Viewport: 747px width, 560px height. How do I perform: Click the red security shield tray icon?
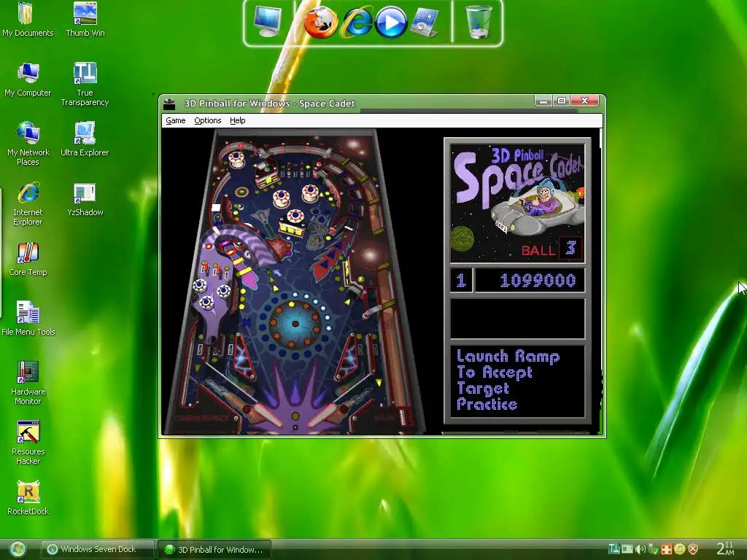pyautogui.click(x=693, y=549)
